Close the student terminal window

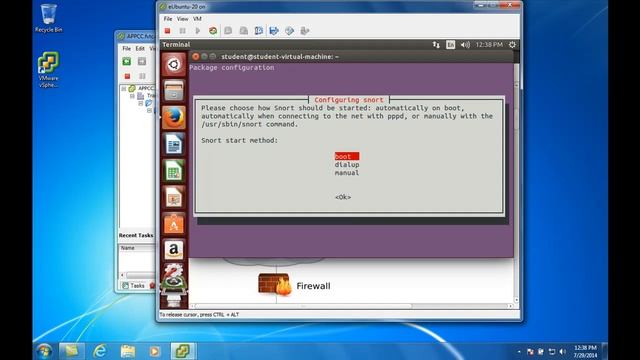[x=196, y=57]
